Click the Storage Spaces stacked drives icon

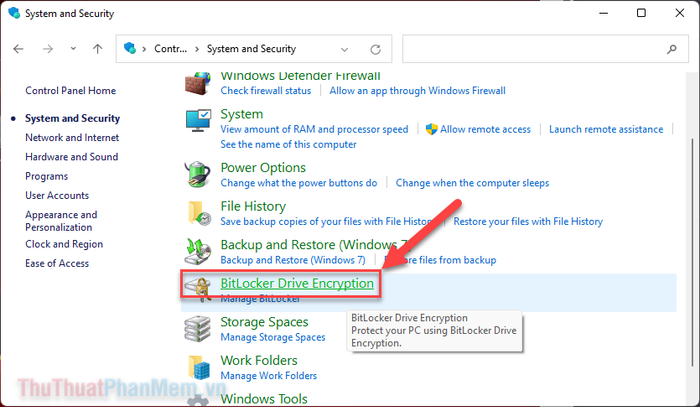pos(197,329)
